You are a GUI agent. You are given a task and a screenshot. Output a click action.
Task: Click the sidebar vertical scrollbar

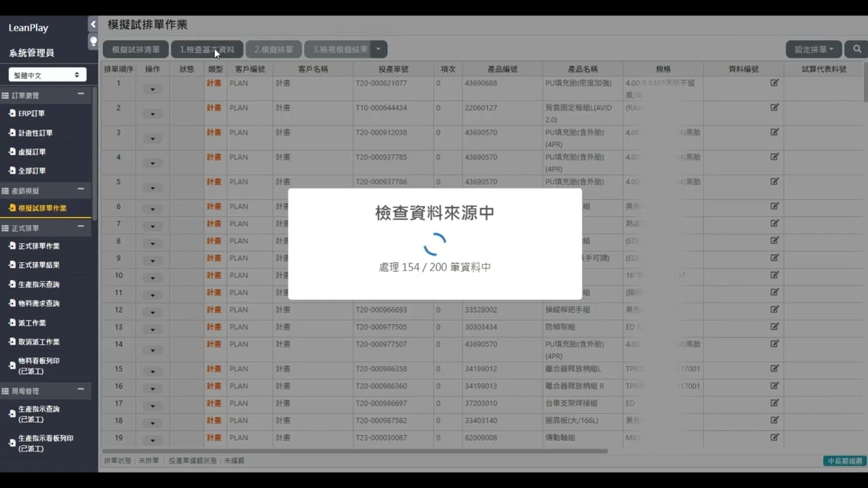(x=95, y=152)
